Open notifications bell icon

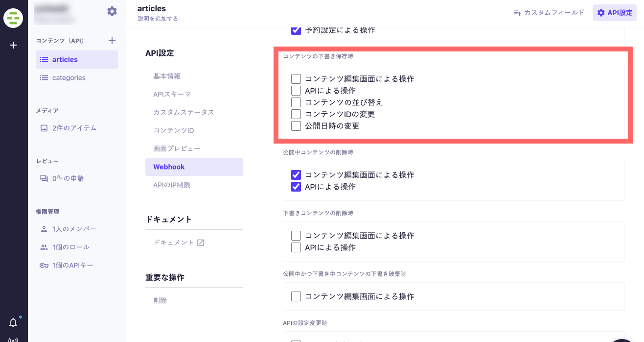coord(13,322)
